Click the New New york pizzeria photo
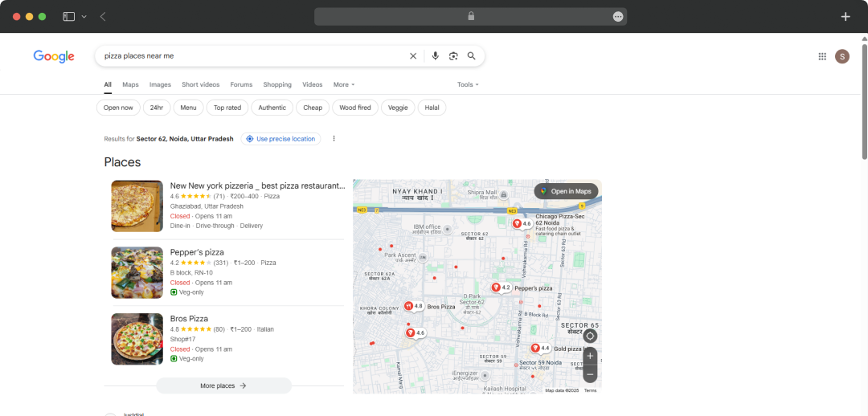This screenshot has width=868, height=416. (x=137, y=206)
